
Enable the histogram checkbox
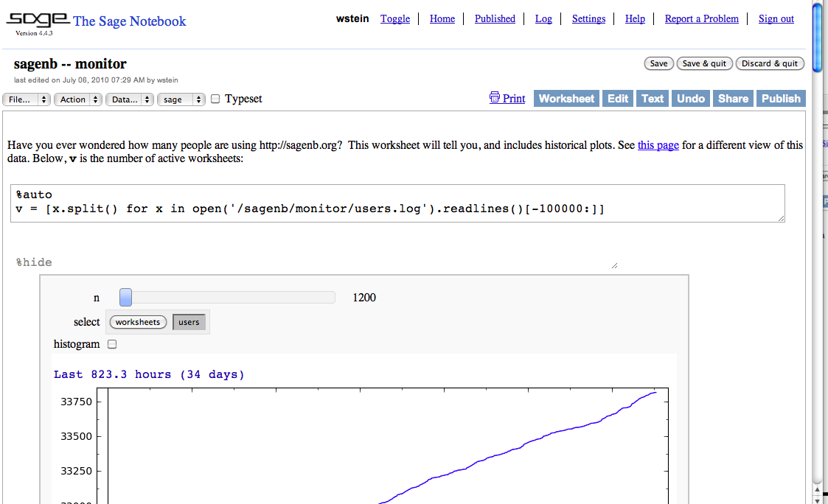[112, 344]
